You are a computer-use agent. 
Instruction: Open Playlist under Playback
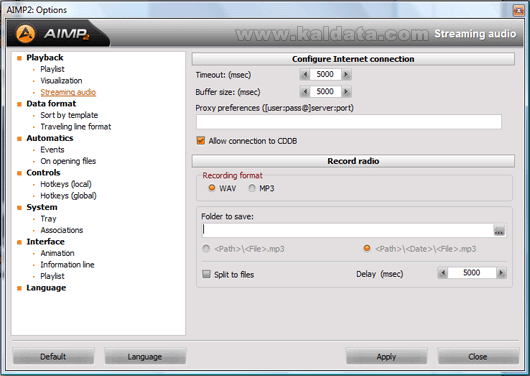click(x=52, y=69)
